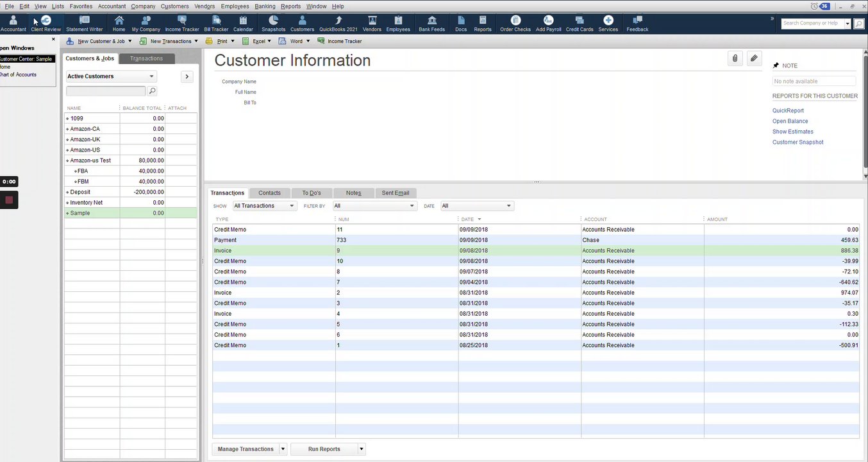Click the Manage Transactions button

coord(246,449)
